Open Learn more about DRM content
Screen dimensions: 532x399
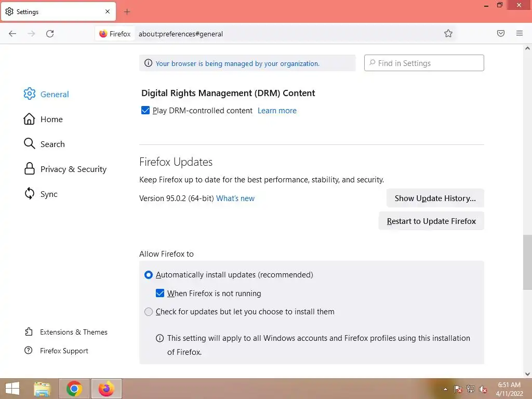click(277, 111)
